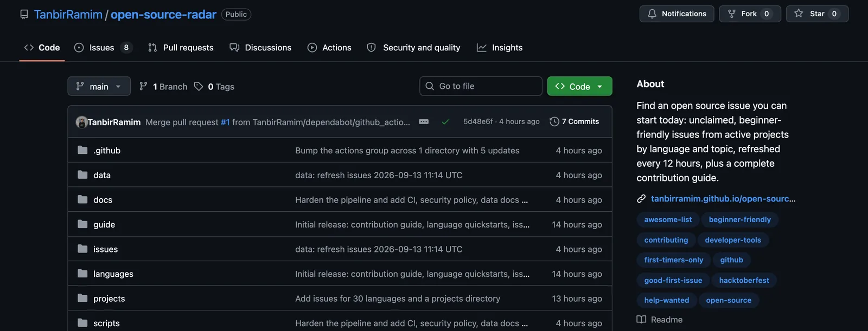Open the guide folder
Screen dimensions: 868x331
click(x=104, y=224)
